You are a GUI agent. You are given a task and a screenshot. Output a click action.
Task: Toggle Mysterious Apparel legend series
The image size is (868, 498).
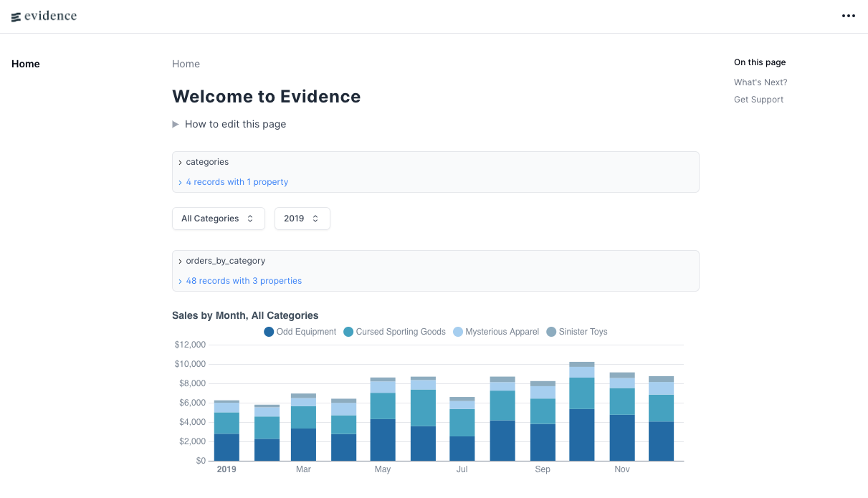[x=496, y=332]
